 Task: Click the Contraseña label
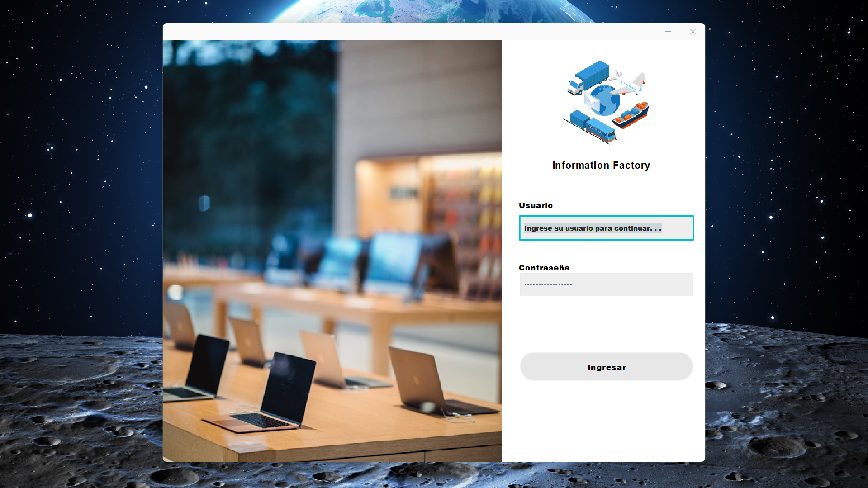544,268
